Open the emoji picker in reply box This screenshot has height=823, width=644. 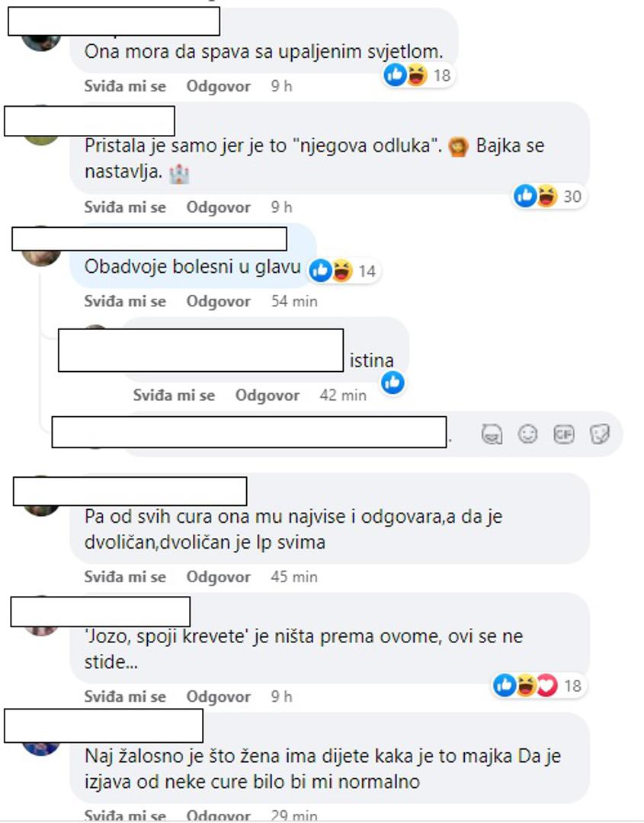point(527,434)
